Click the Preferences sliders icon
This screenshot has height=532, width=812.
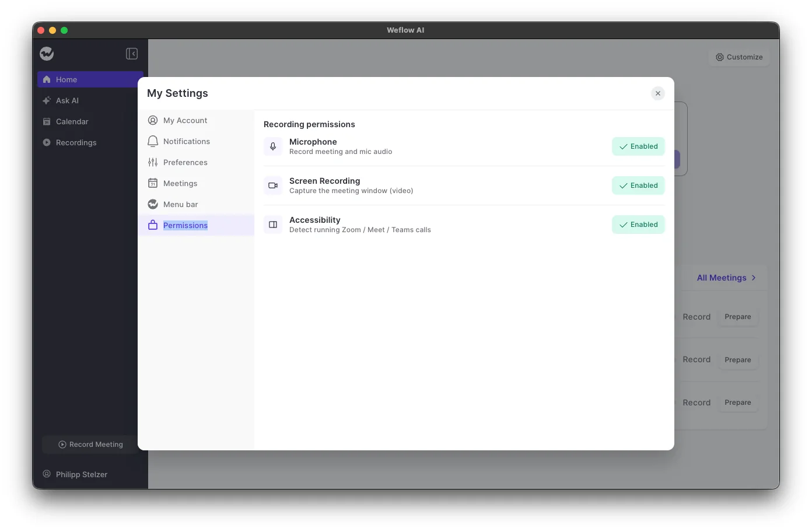point(153,162)
